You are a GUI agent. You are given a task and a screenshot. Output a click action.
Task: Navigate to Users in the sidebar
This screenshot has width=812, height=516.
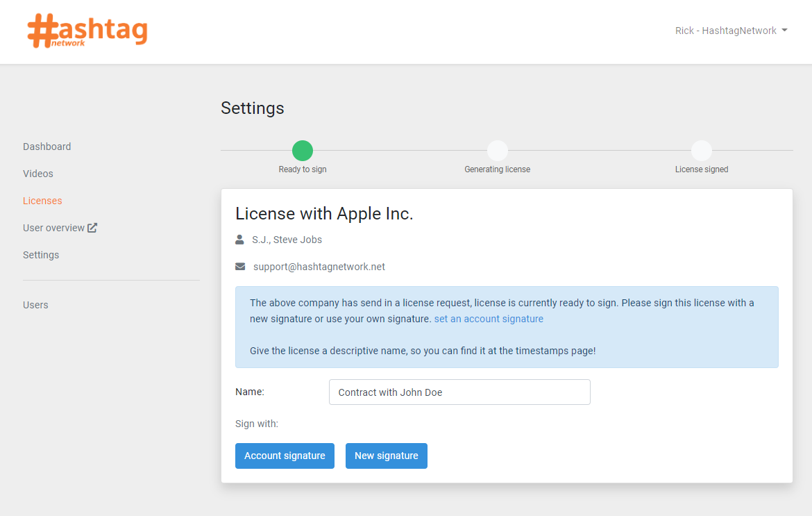point(35,305)
